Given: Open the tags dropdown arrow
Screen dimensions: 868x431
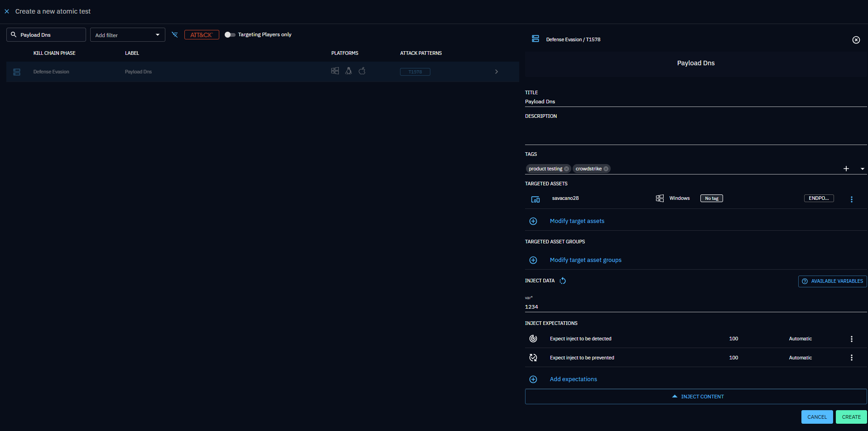Looking at the screenshot, I should [862, 169].
